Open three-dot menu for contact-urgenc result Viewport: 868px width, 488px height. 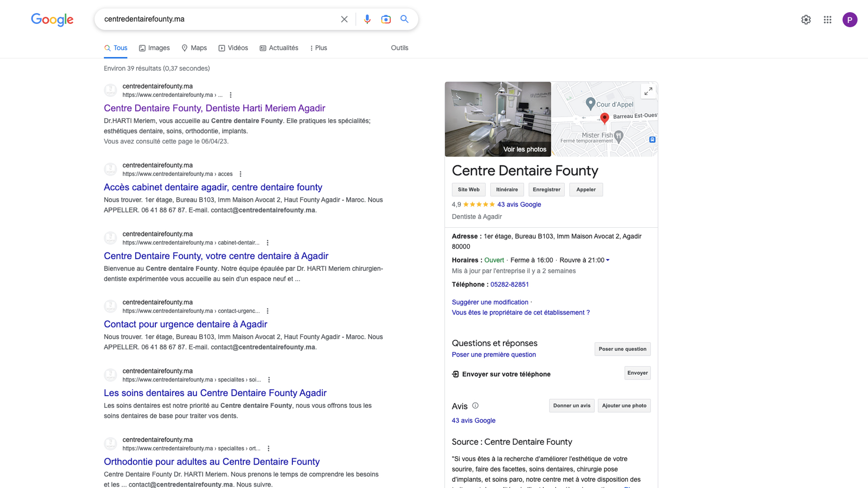click(x=268, y=311)
